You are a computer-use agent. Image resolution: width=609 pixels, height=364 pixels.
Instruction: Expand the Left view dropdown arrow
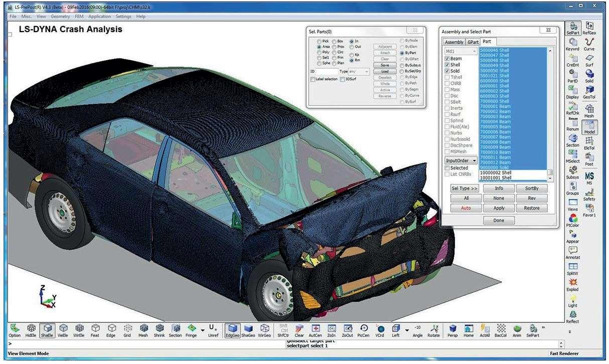[x=407, y=330]
